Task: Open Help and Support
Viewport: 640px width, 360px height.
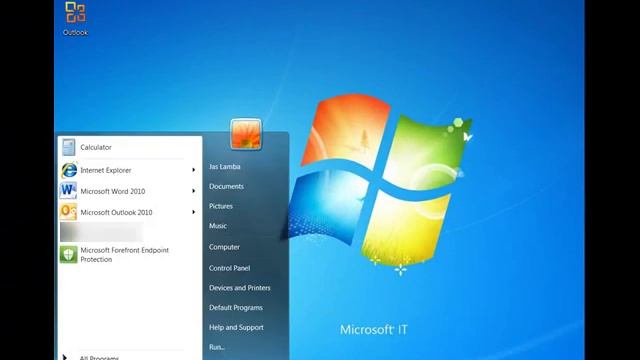Action: click(x=236, y=327)
